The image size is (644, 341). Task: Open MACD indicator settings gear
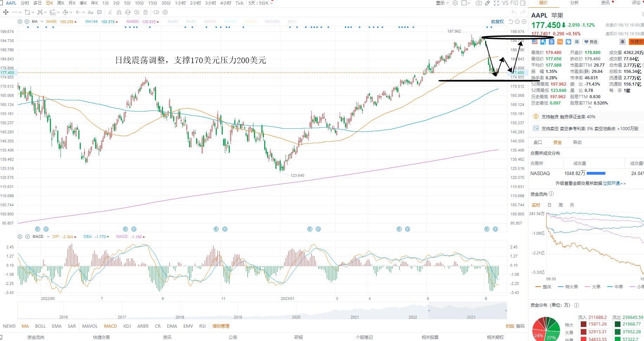[20, 237]
